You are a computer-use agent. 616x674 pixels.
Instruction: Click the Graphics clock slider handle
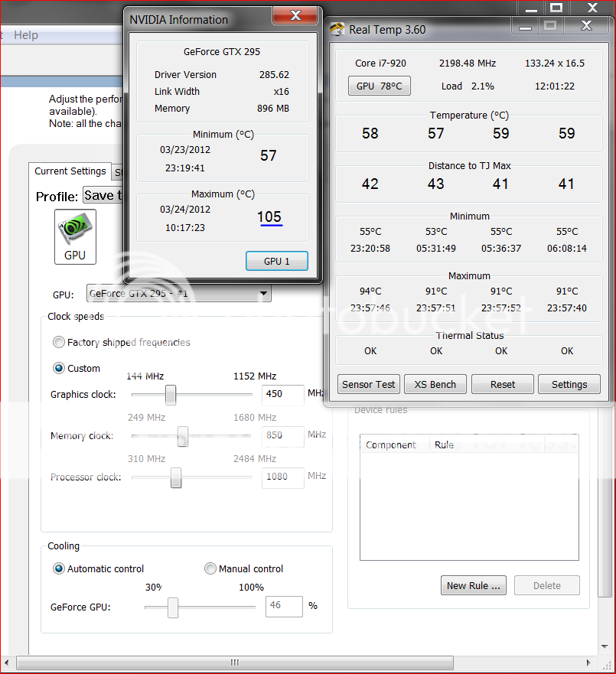point(171,395)
